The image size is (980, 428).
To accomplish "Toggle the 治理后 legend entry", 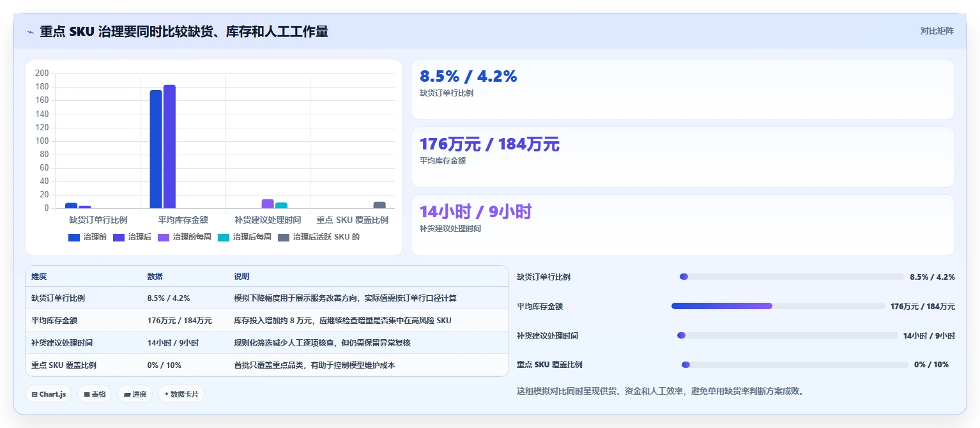I will (132, 237).
